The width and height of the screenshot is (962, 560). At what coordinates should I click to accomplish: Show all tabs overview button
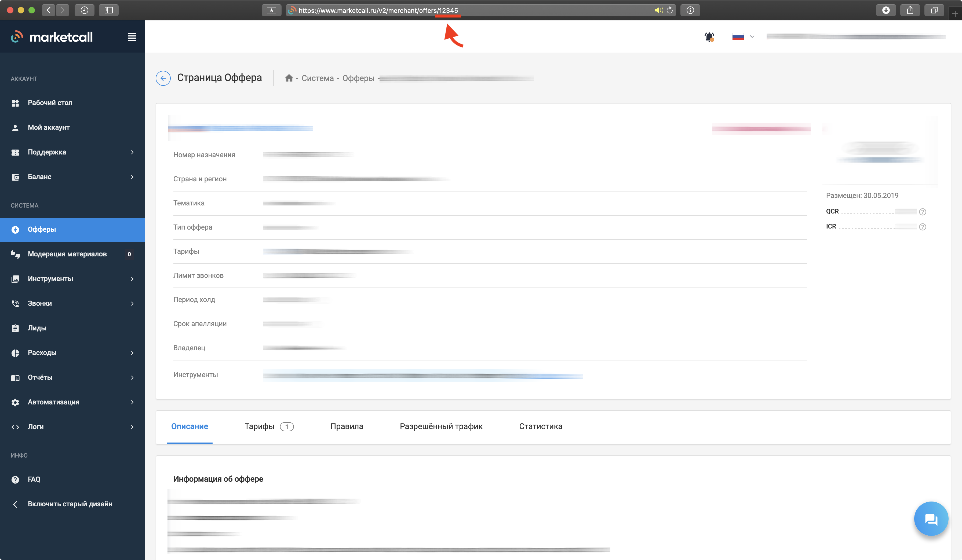point(934,10)
